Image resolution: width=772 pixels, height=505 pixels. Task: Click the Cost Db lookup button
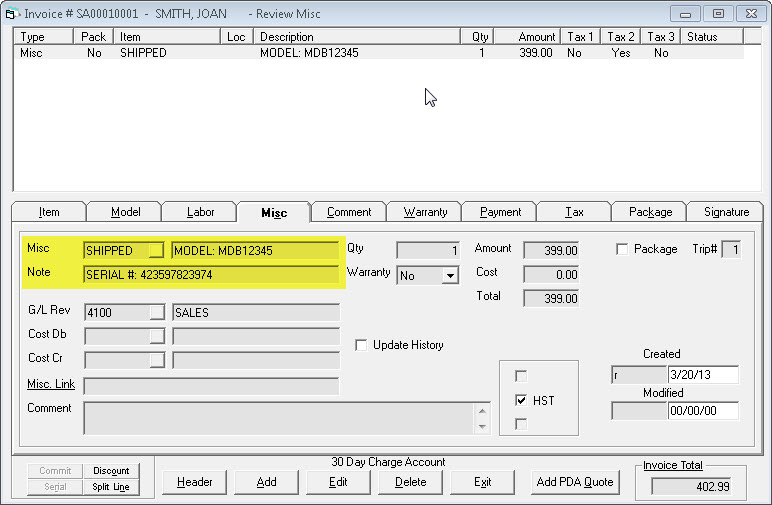pyautogui.click(x=156, y=336)
